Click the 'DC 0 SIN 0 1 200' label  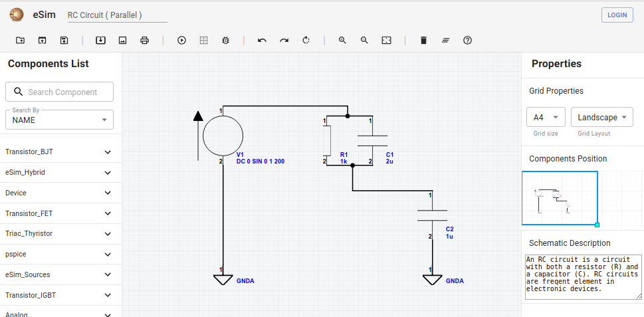261,161
